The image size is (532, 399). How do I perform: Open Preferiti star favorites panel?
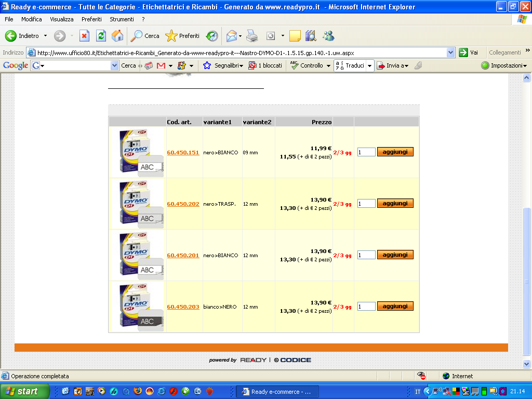point(182,36)
